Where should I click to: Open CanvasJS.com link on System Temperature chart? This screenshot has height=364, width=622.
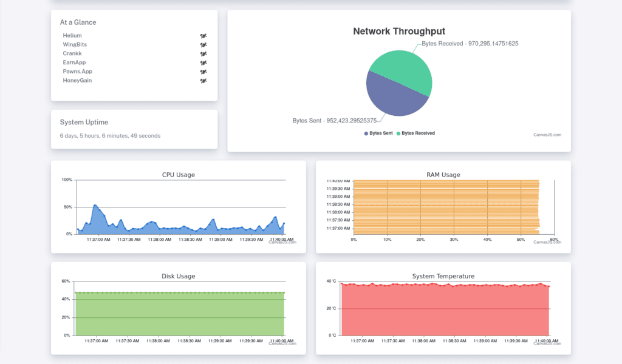(547, 343)
